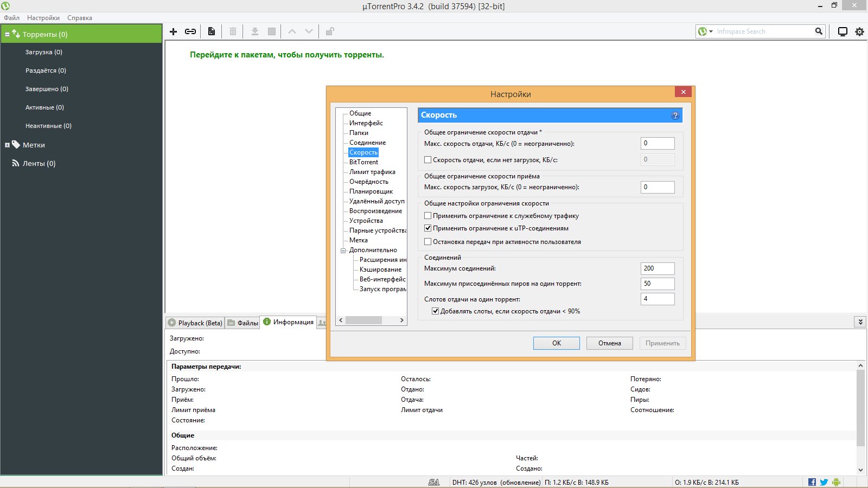Click the RSS icon next to Ленты
The width and height of the screenshot is (868, 488).
pos(16,163)
